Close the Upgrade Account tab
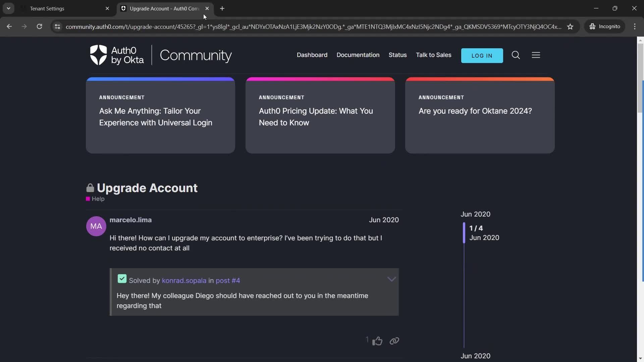The width and height of the screenshot is (644, 362). [207, 8]
